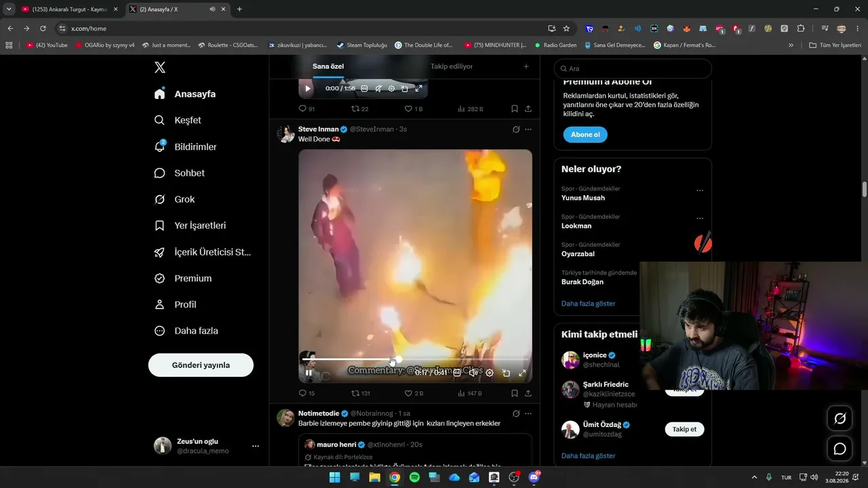The image size is (868, 488).
Task: Repost the post with 131 reposts
Action: point(360,393)
